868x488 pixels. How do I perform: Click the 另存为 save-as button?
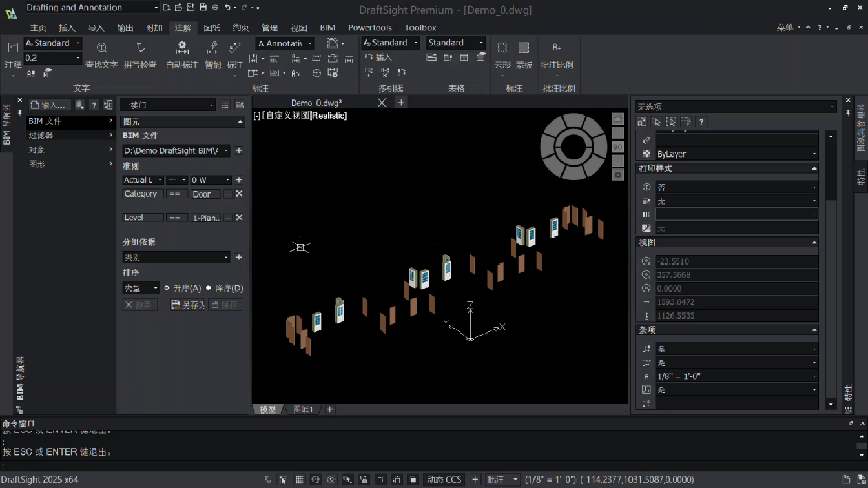[x=188, y=305]
